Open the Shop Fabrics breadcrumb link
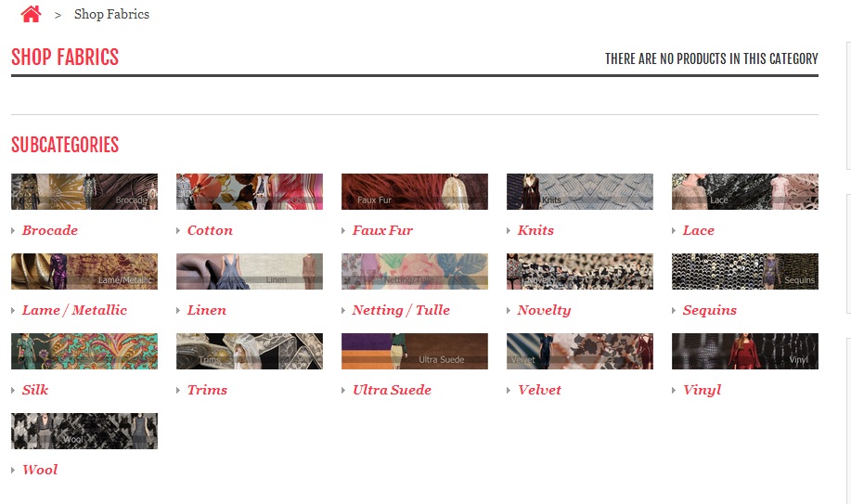 [x=111, y=14]
